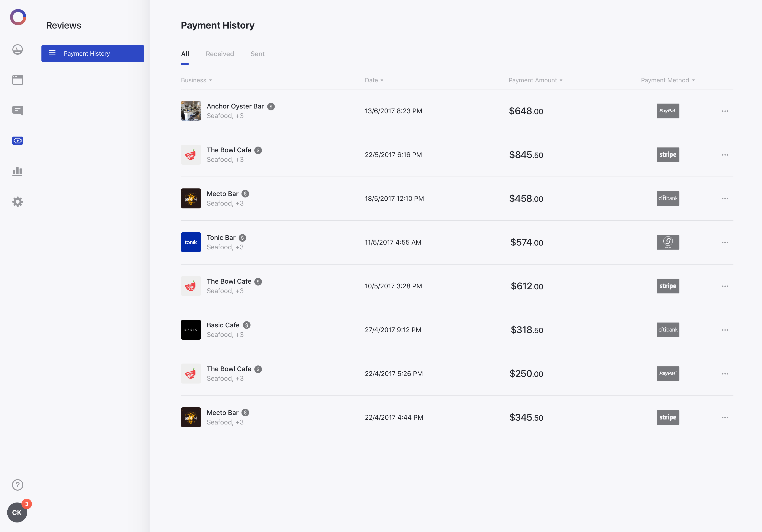
Task: Open settings via the gear icon
Action: (17, 202)
